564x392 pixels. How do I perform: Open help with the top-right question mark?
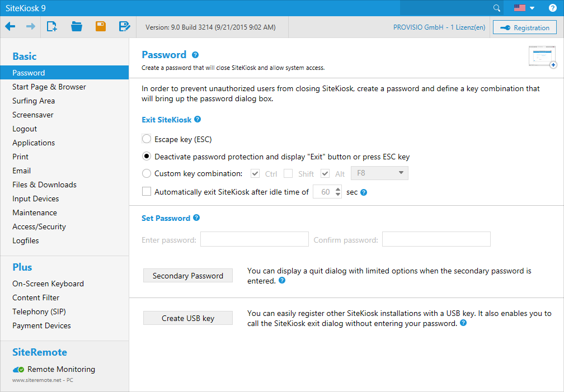pyautogui.click(x=552, y=8)
